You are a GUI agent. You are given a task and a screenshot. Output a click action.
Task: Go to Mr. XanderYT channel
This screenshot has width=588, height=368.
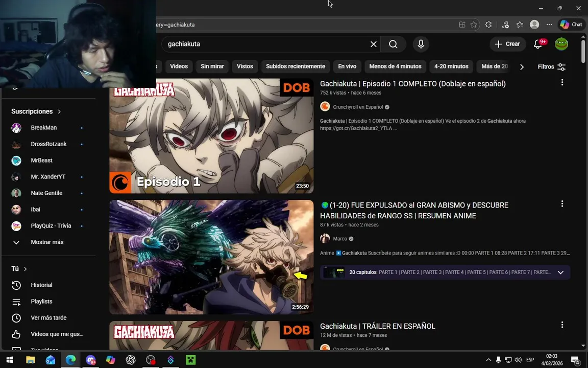pos(49,177)
